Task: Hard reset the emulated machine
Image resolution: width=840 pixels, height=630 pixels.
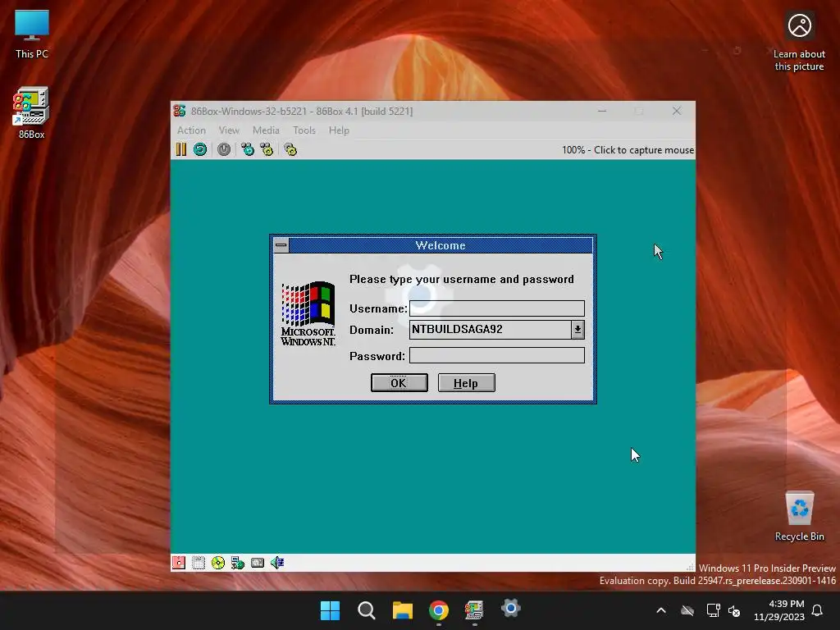Action: point(200,149)
